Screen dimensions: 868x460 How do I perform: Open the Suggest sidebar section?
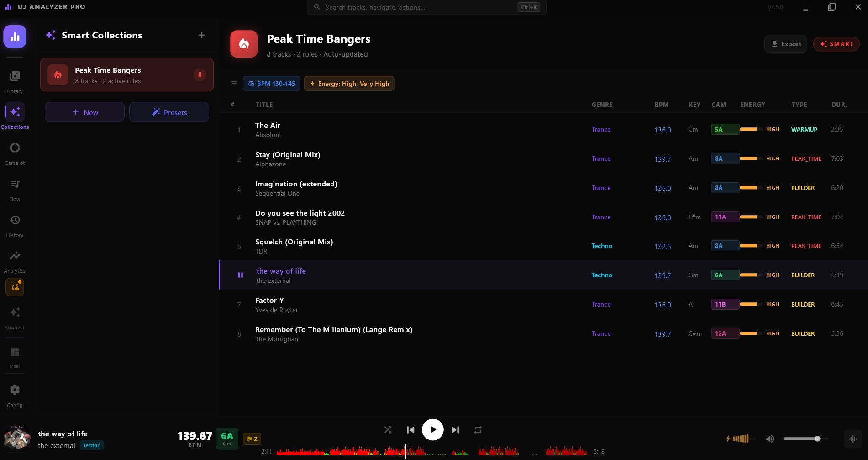[15, 318]
